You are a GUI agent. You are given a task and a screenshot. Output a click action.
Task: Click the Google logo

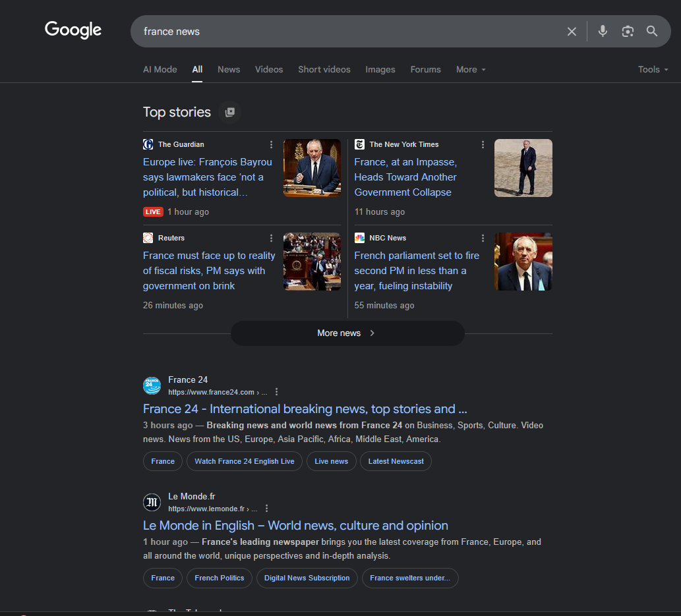pos(73,30)
